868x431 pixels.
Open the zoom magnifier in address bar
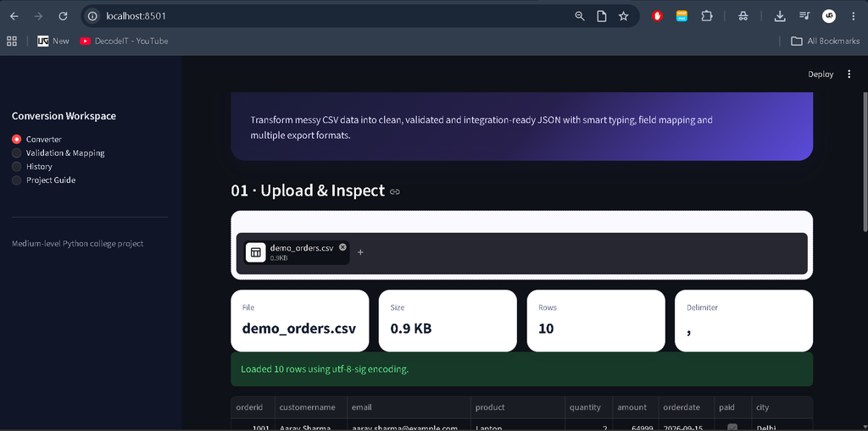tap(580, 16)
